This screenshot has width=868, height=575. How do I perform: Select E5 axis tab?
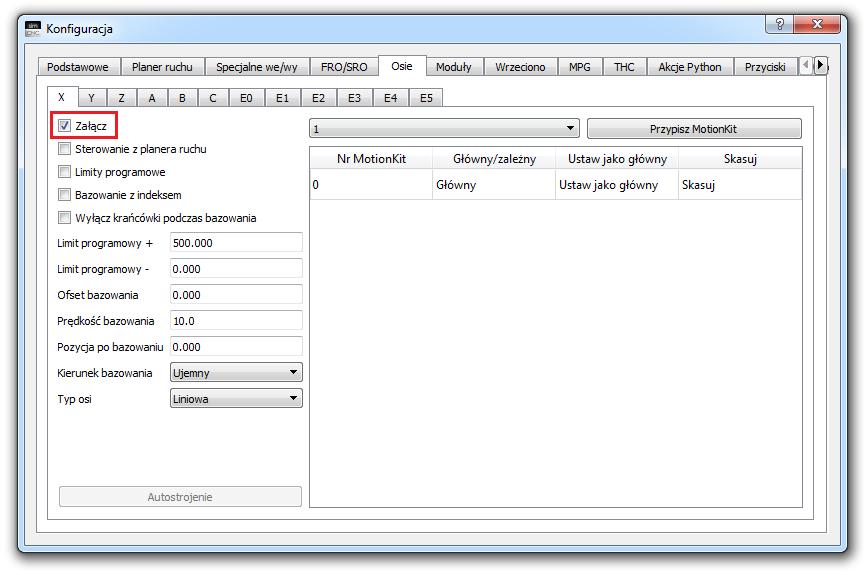click(x=426, y=98)
